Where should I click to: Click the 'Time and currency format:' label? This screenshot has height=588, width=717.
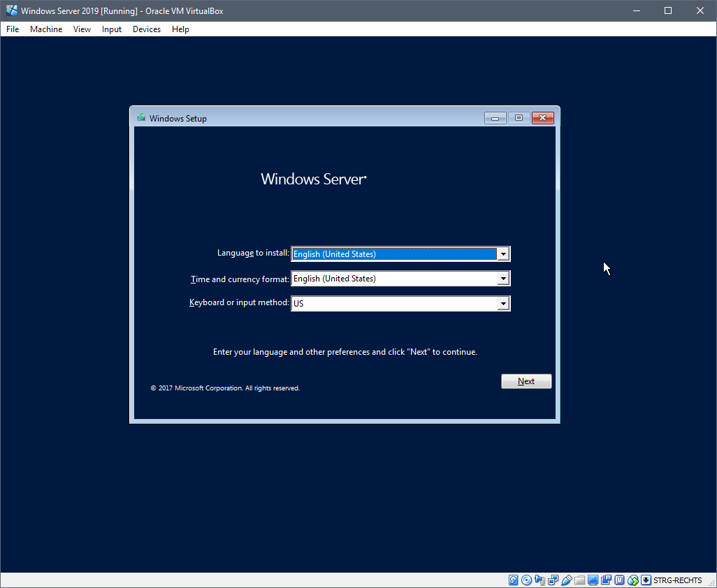(240, 279)
